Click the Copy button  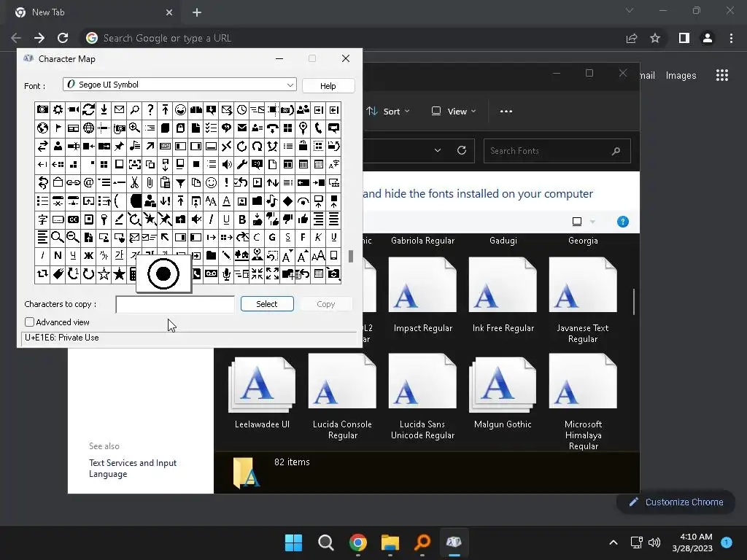(326, 304)
